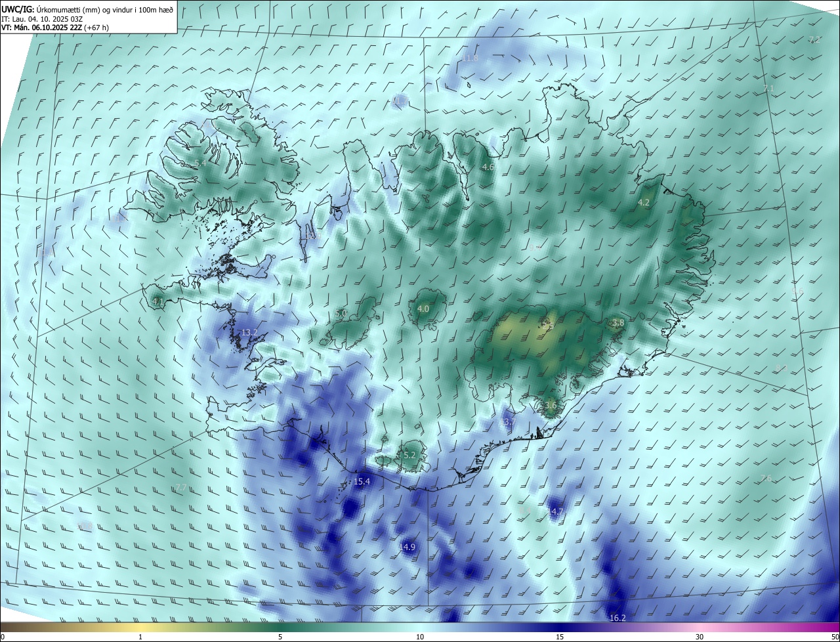The height and width of the screenshot is (642, 840).
Task: Click the 14.7 value southeast of Iceland
Action: (x=555, y=511)
